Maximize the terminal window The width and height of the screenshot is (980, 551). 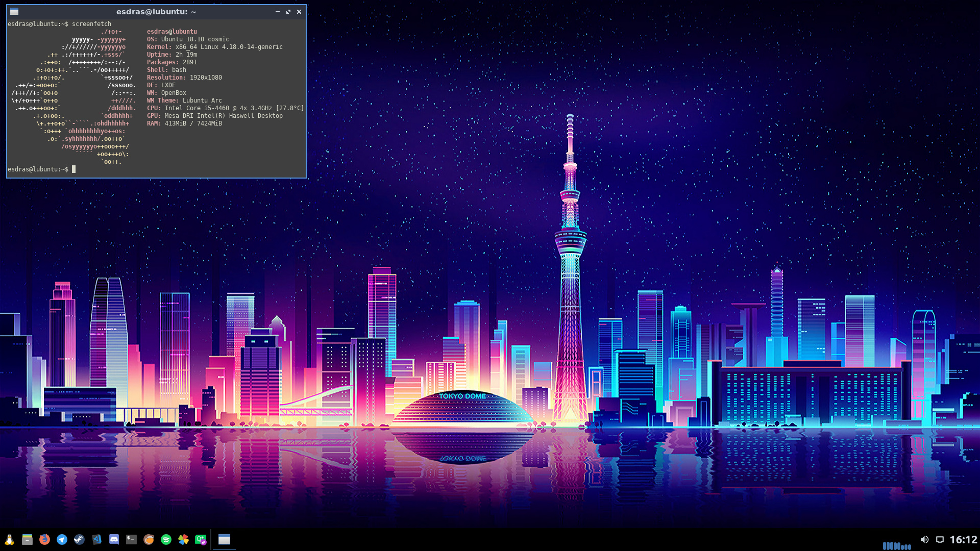coord(288,12)
